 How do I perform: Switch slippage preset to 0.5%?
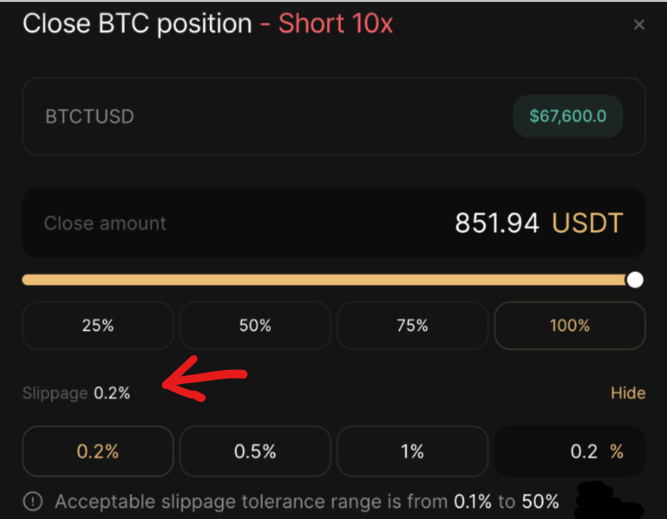point(255,451)
